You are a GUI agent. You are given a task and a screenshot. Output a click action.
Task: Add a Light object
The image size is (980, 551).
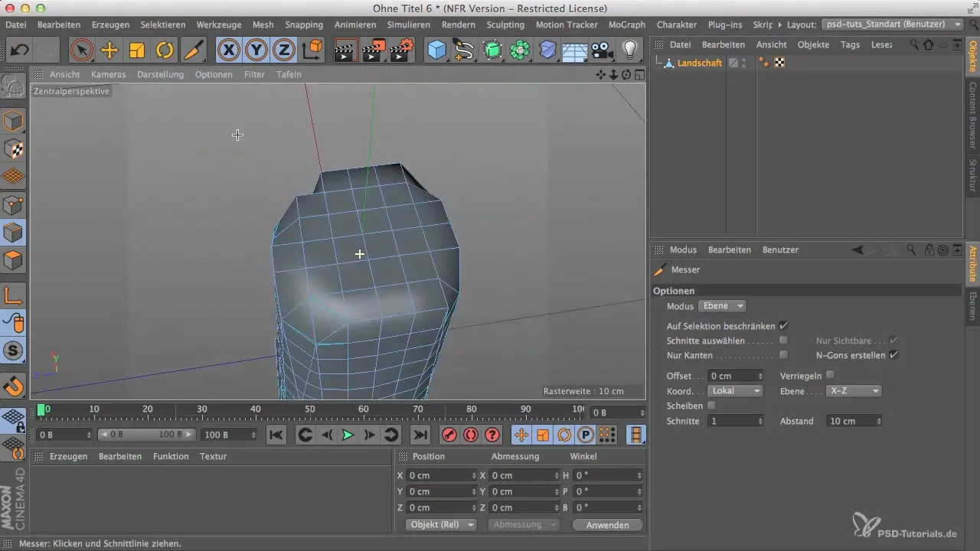[630, 51]
